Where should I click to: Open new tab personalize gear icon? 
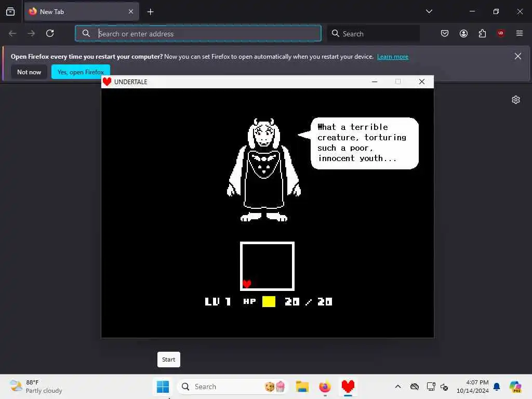[516, 100]
